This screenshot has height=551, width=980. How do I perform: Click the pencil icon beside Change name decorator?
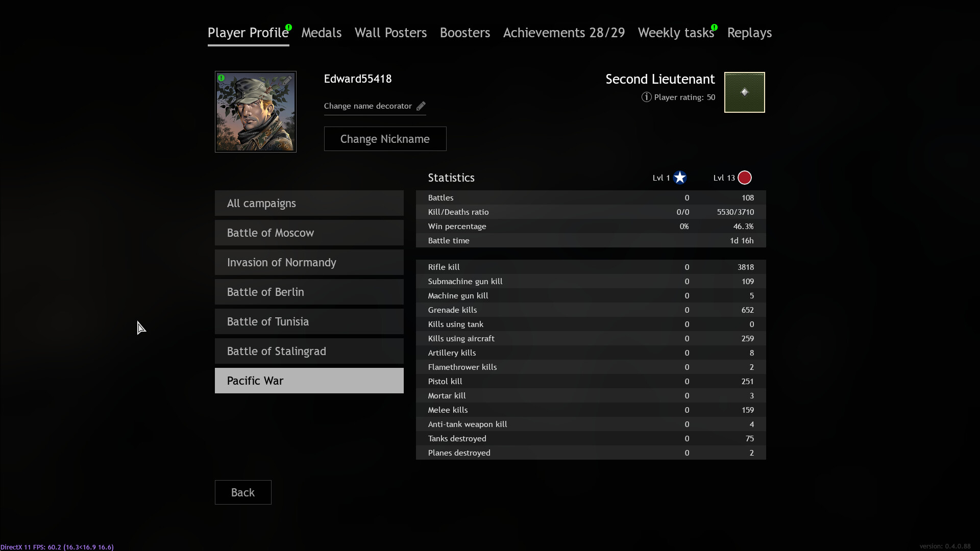click(421, 106)
